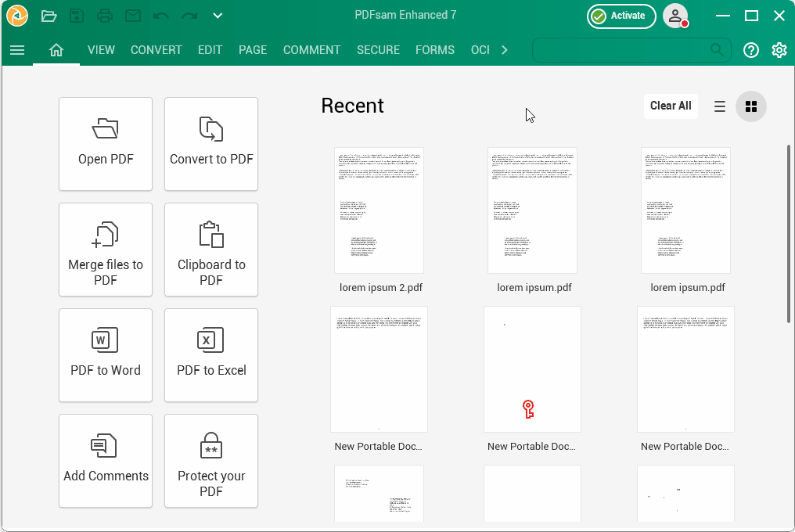
Task: Click the Clipboard to PDF tile
Action: coord(211,250)
